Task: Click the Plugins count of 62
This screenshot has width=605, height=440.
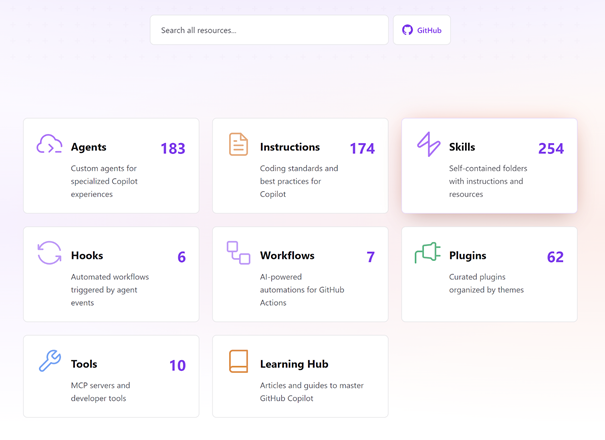Action: click(x=555, y=257)
